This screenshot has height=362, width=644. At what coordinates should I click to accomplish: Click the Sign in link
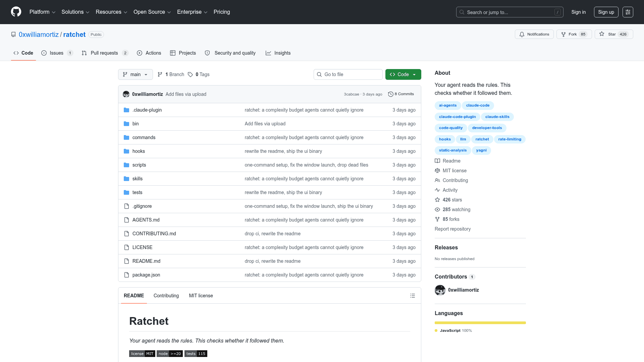579,12
